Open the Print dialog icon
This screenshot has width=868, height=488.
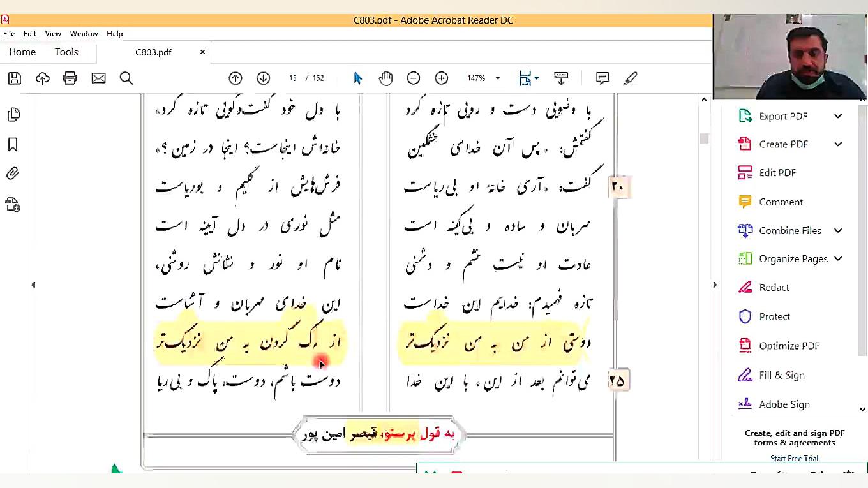pos(70,78)
